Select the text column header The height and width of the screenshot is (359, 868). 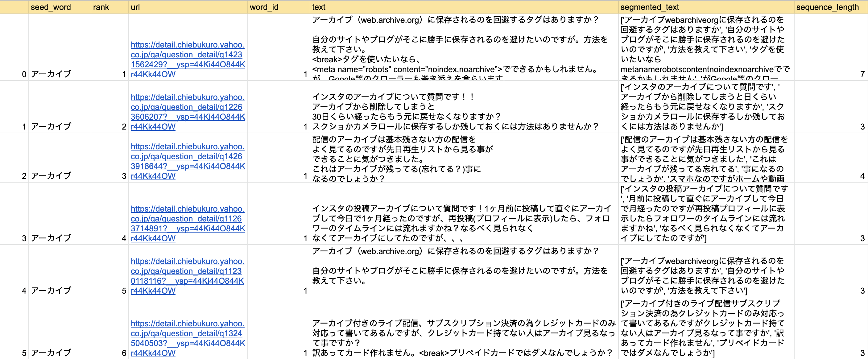(x=318, y=7)
